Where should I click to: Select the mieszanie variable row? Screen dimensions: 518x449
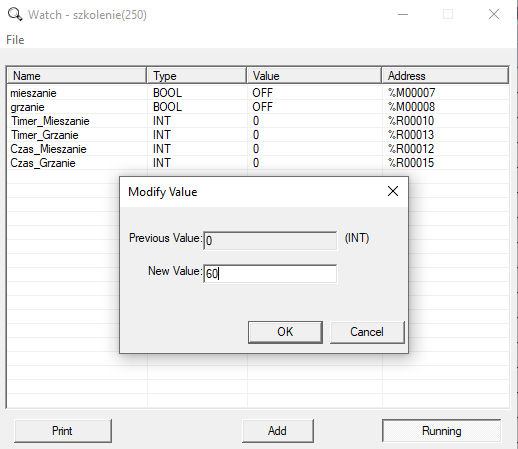point(258,93)
